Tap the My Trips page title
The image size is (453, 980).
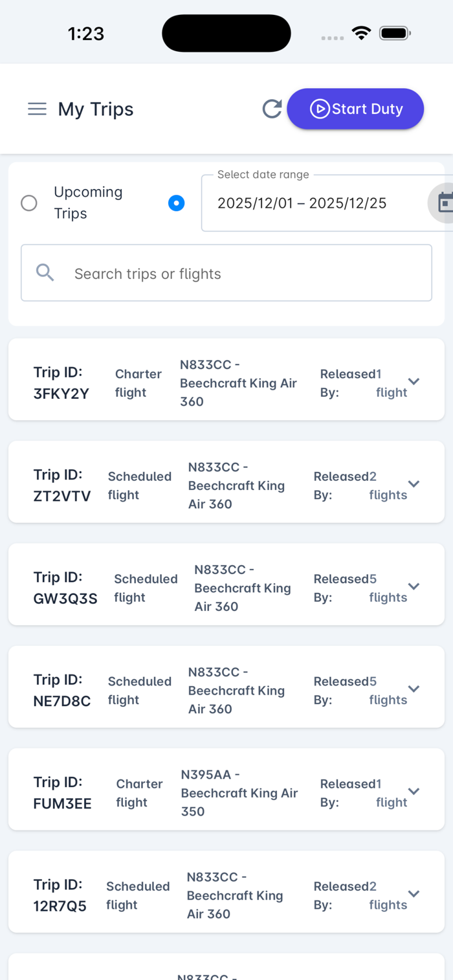tap(96, 109)
